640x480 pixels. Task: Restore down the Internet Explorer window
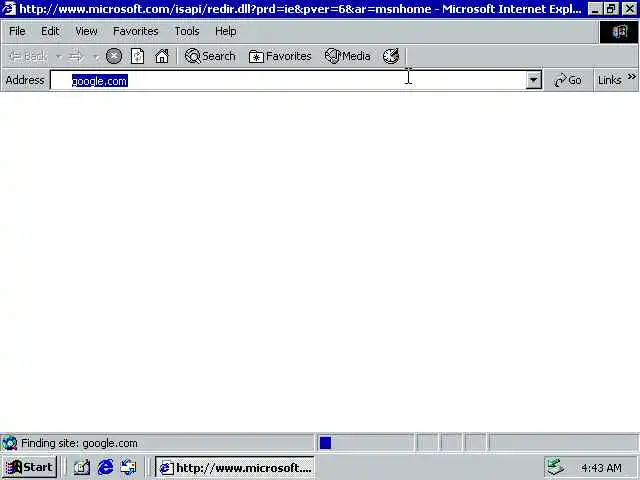click(611, 9)
